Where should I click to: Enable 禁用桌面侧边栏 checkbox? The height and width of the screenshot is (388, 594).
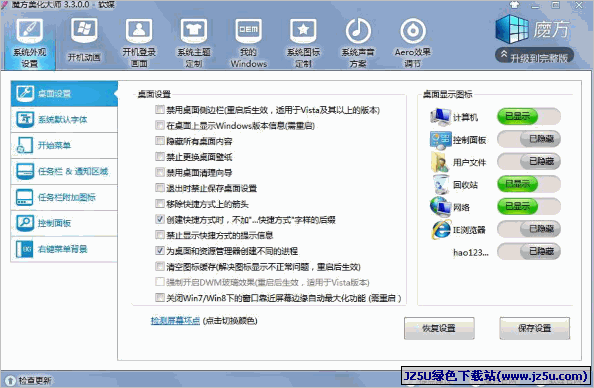pyautogui.click(x=159, y=110)
